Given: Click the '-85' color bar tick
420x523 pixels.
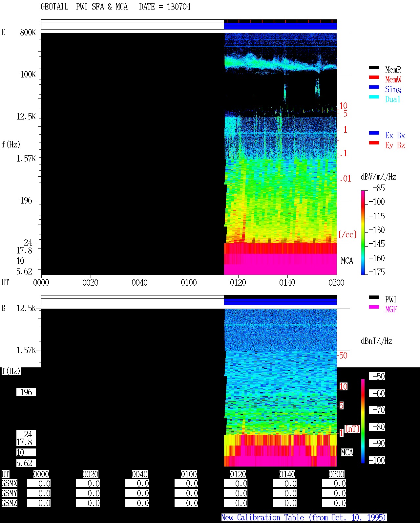Looking at the screenshot, I should (x=379, y=188).
